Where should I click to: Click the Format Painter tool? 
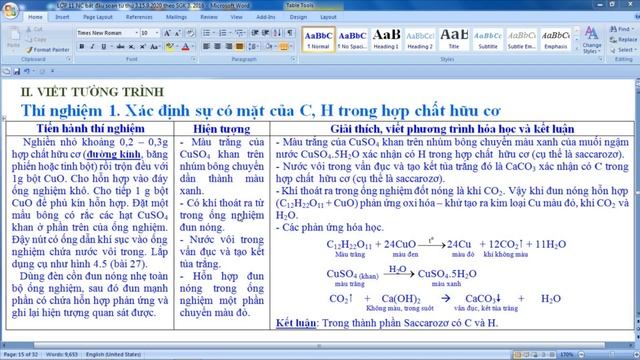(x=48, y=50)
